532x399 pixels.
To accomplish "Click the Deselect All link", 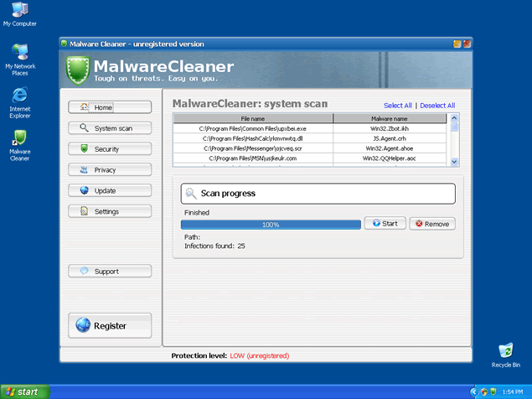I will (437, 106).
